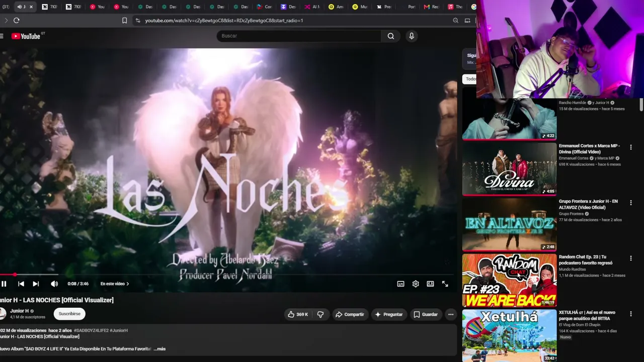Open 'Emmanuel Cortes x Marca MP - Divina' title

point(589,148)
